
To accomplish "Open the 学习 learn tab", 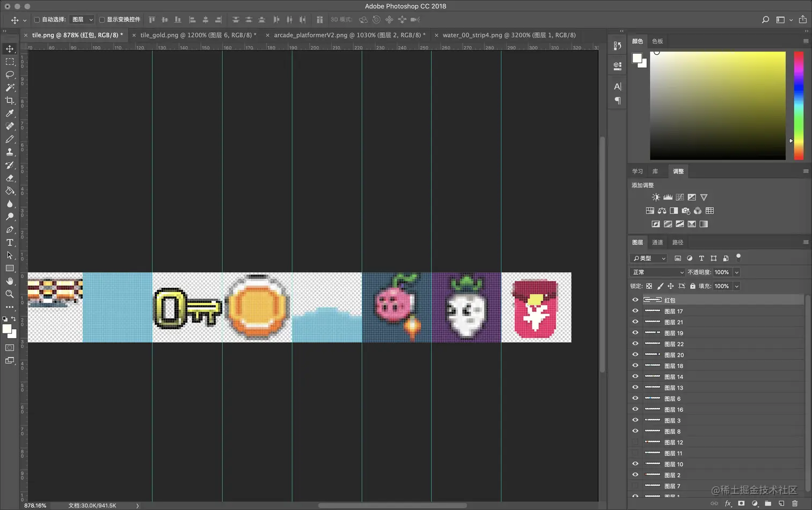I will coord(637,171).
